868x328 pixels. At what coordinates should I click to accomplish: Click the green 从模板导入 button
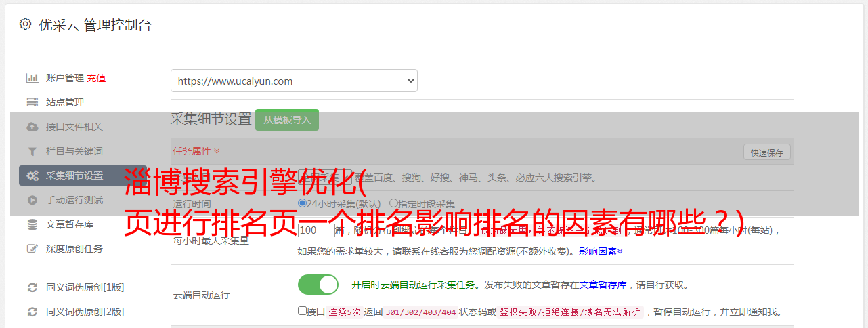[x=287, y=120]
